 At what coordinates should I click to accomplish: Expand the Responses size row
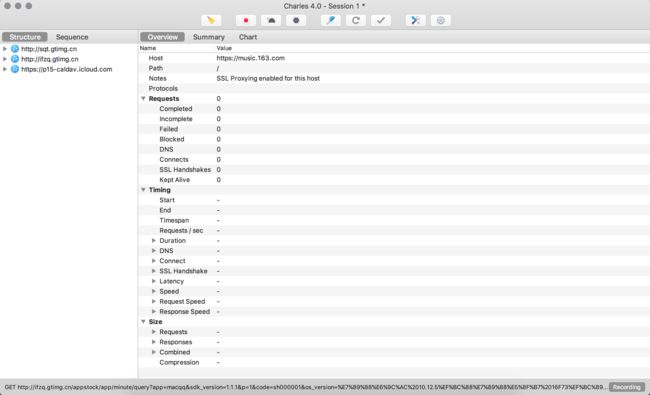(x=154, y=342)
